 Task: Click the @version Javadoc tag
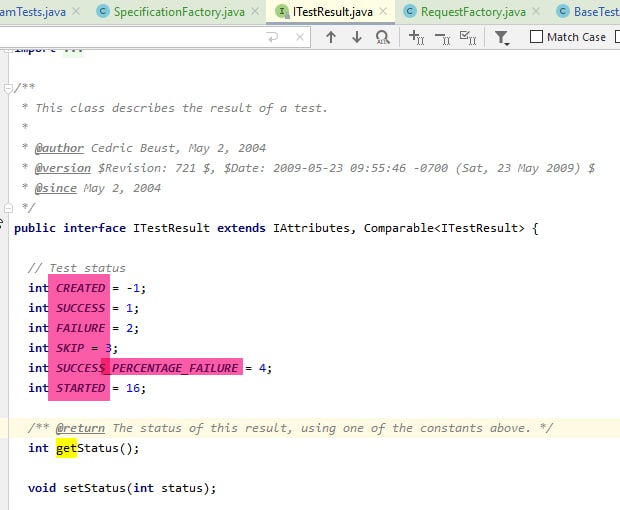(63, 168)
